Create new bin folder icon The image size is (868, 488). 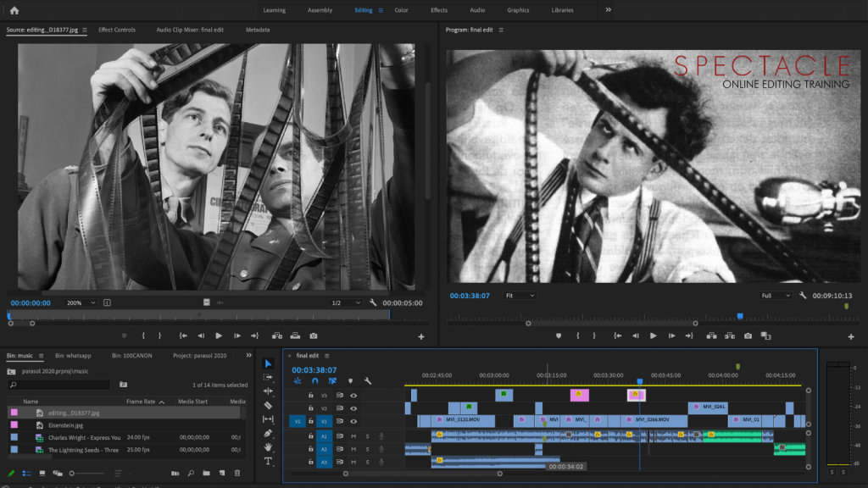pyautogui.click(x=207, y=473)
